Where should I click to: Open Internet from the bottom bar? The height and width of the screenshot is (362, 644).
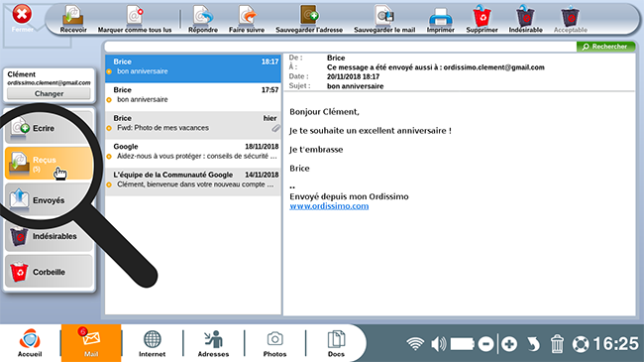click(152, 343)
